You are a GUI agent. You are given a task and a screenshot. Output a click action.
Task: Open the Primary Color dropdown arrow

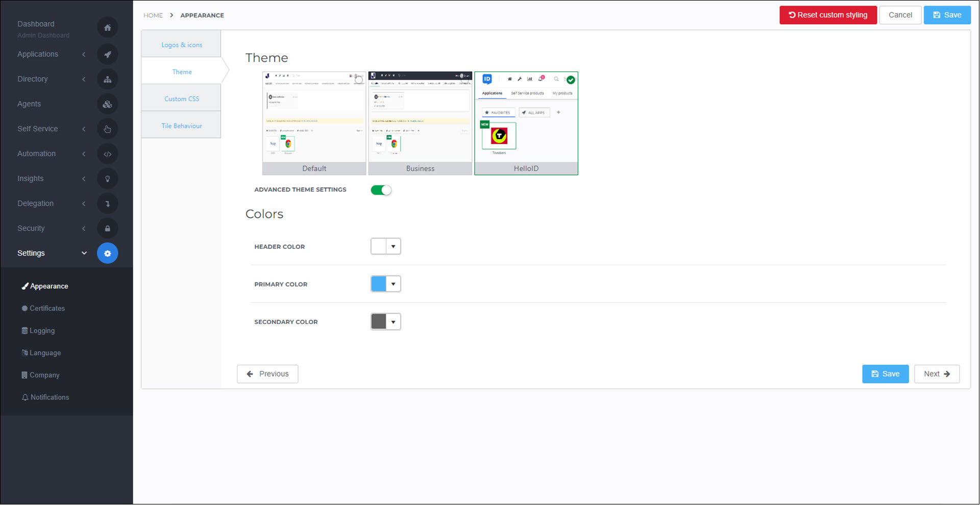[394, 284]
